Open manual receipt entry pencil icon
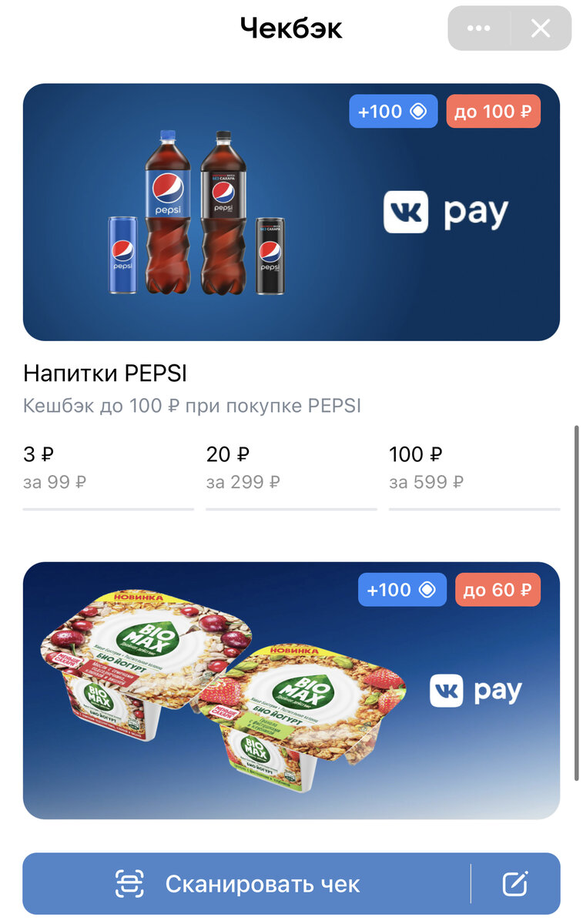Viewport: 583px width, 924px height. tap(515, 883)
